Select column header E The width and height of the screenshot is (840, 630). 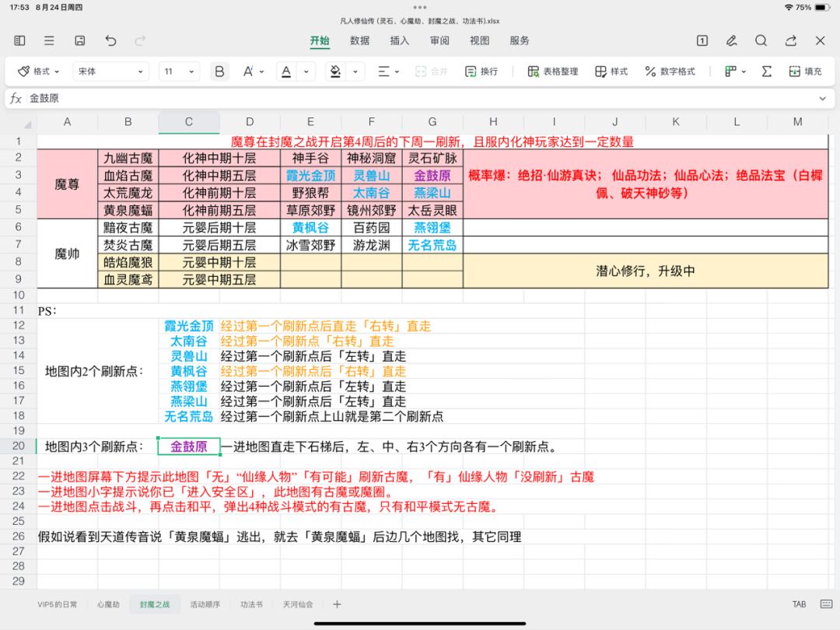(310, 121)
